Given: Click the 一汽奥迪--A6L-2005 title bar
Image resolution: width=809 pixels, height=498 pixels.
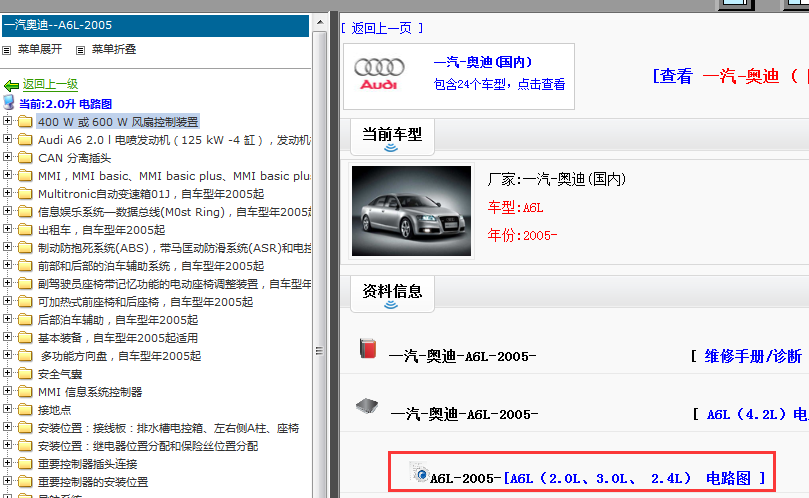Looking at the screenshot, I should tap(155, 26).
